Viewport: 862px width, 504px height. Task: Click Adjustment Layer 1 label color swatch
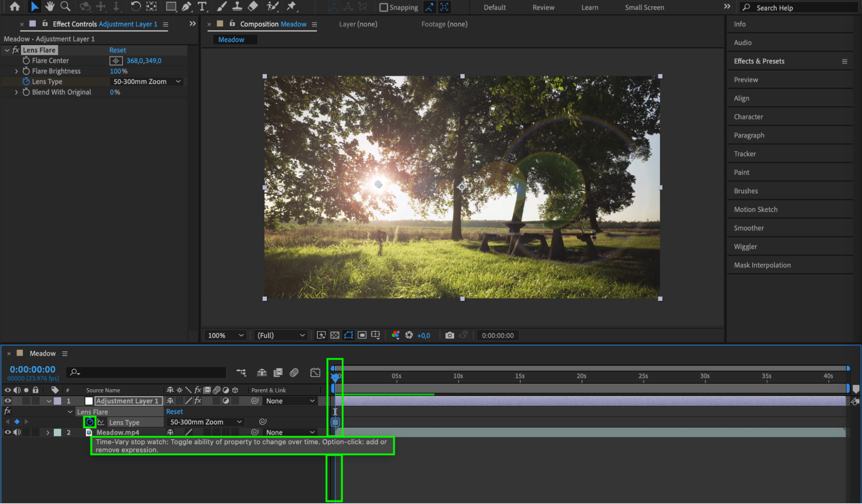point(57,401)
